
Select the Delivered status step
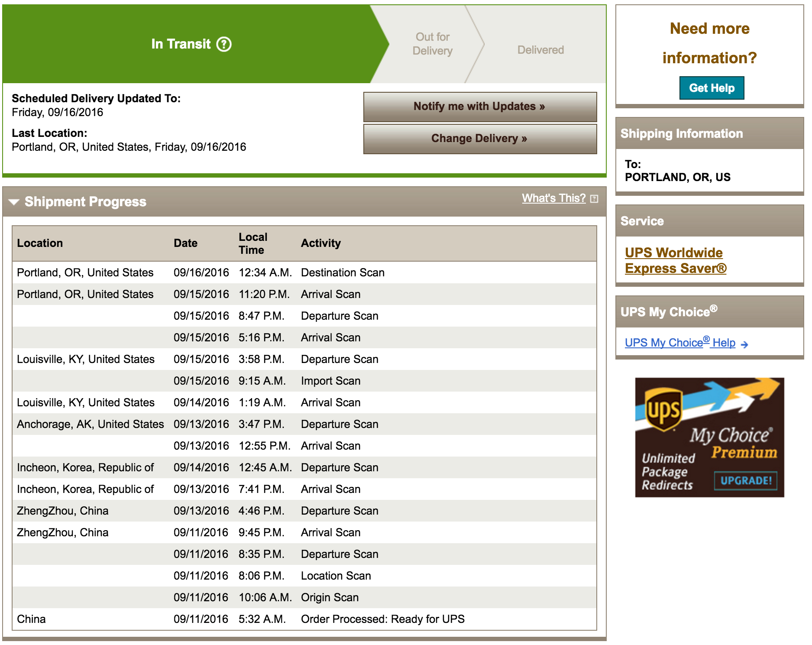pos(540,50)
